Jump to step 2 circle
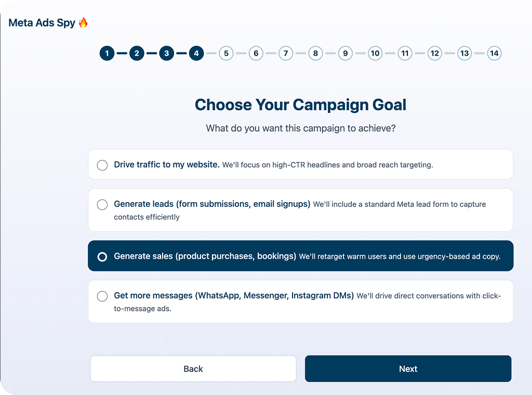Screen dimensions: 532x395 coord(137,53)
